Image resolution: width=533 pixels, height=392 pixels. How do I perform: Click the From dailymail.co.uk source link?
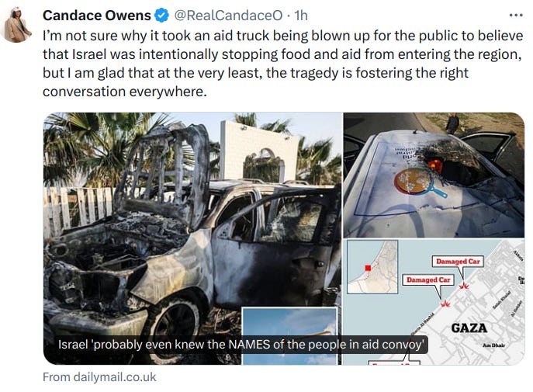pyautogui.click(x=99, y=377)
